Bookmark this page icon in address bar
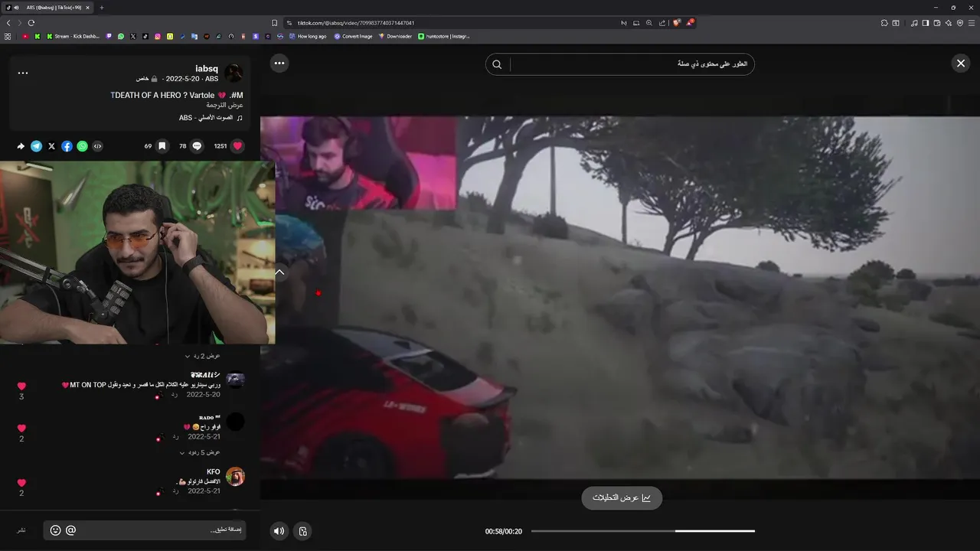The image size is (980, 551). coord(274,23)
